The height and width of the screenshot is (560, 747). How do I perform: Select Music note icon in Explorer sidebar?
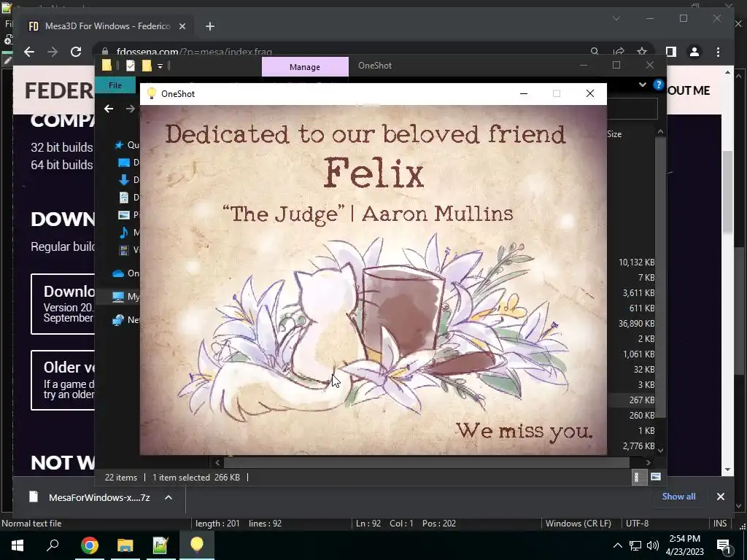pos(124,233)
